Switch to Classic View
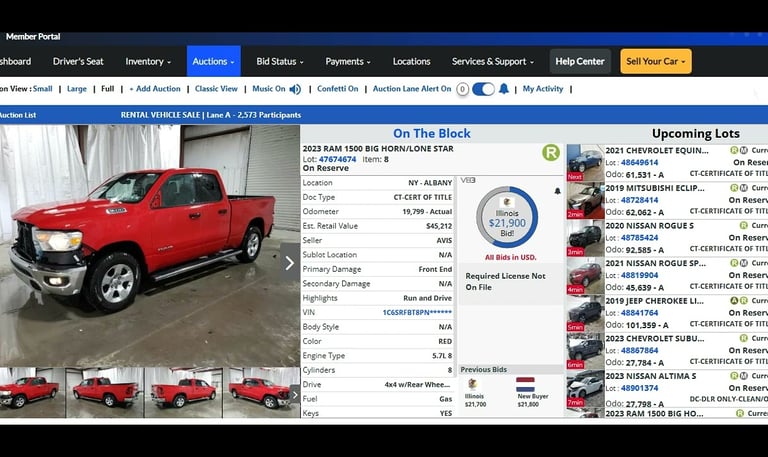The image size is (768, 457). [216, 89]
